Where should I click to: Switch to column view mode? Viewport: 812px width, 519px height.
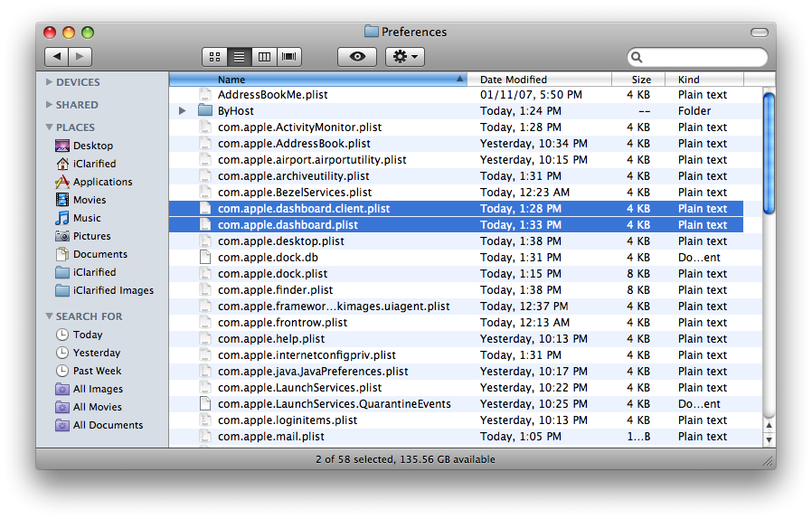click(x=264, y=57)
